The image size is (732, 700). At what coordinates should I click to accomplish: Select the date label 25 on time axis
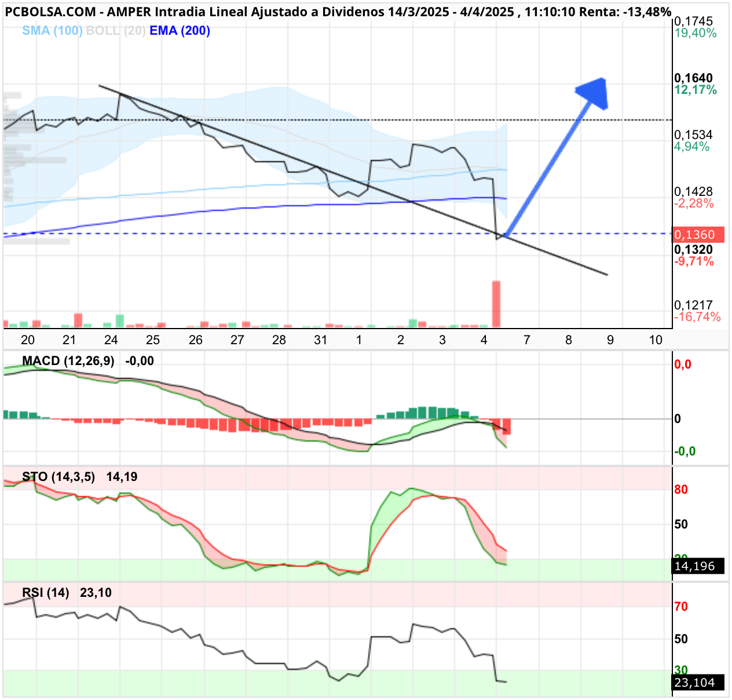153,340
